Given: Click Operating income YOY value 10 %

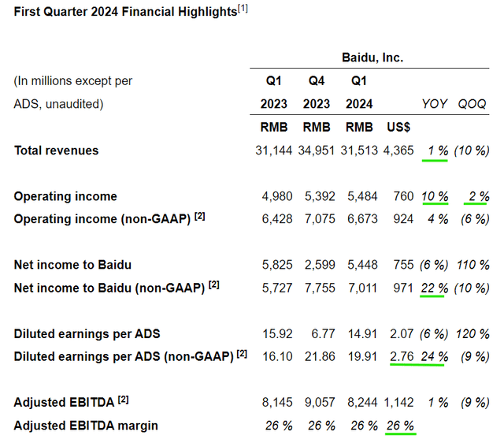Looking at the screenshot, I should click(x=435, y=196).
